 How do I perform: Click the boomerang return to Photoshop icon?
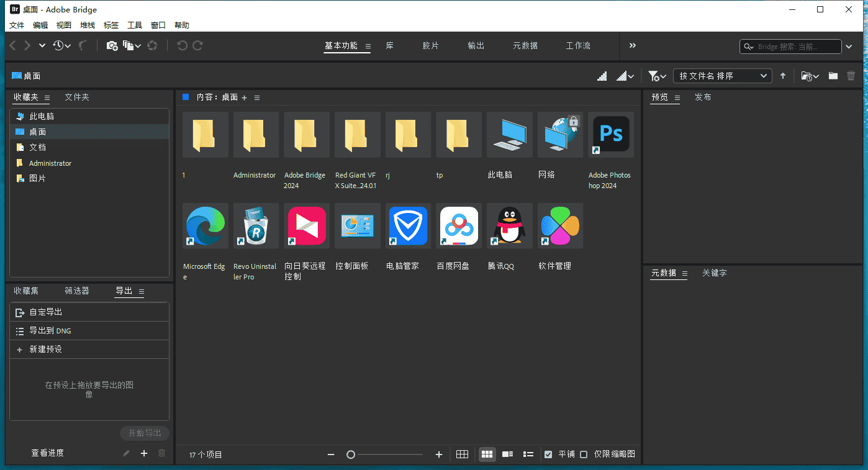click(x=83, y=45)
